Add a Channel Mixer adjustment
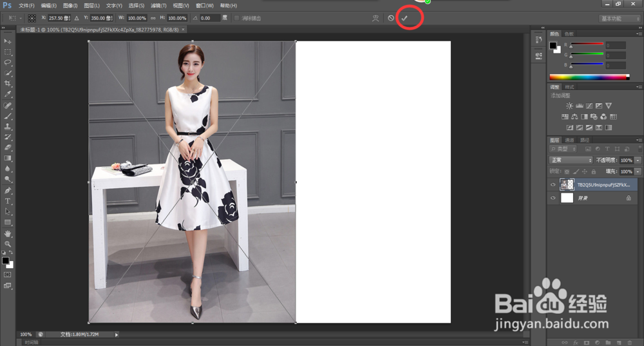 pyautogui.click(x=603, y=117)
